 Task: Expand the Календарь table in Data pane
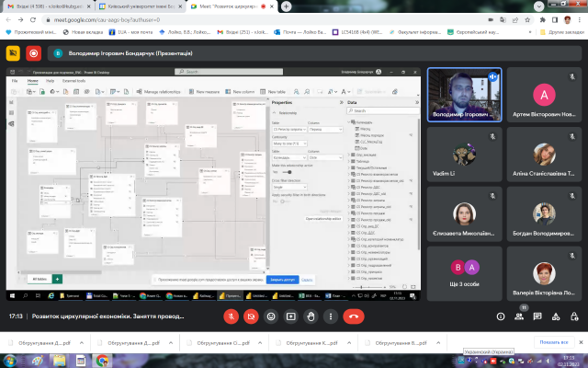[x=349, y=121]
